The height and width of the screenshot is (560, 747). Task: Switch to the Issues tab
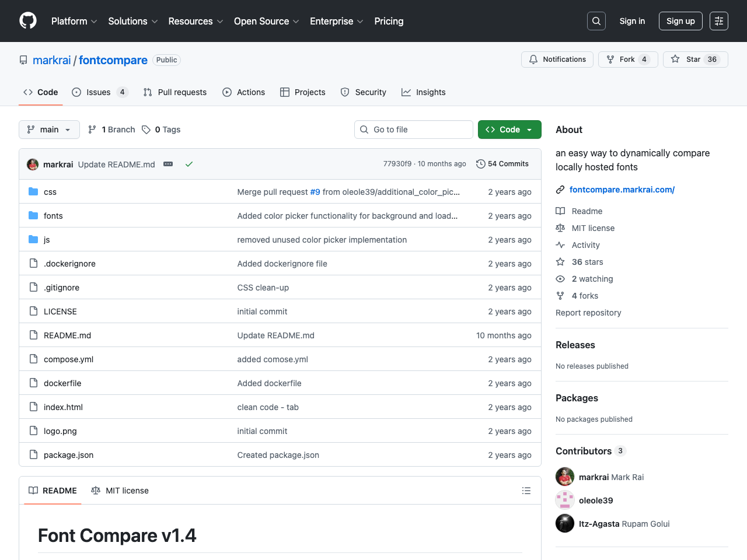click(x=99, y=92)
